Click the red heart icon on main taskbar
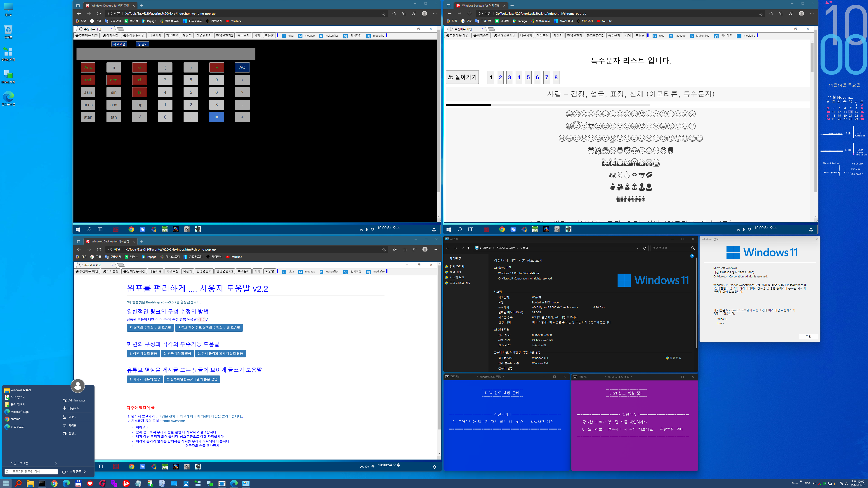 [x=90, y=484]
